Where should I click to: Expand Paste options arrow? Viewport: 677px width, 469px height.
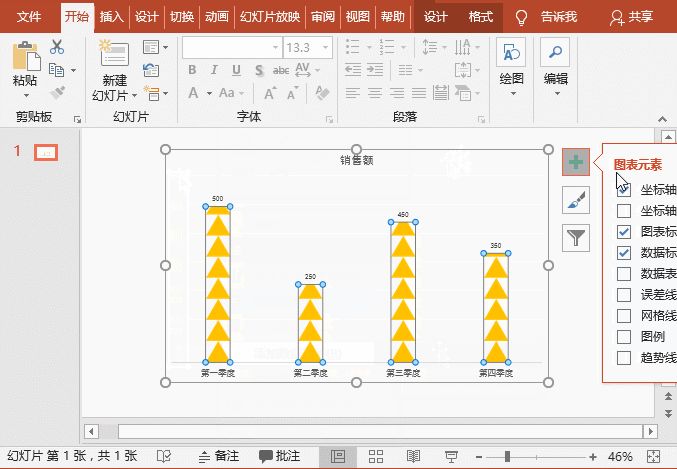coord(26,96)
